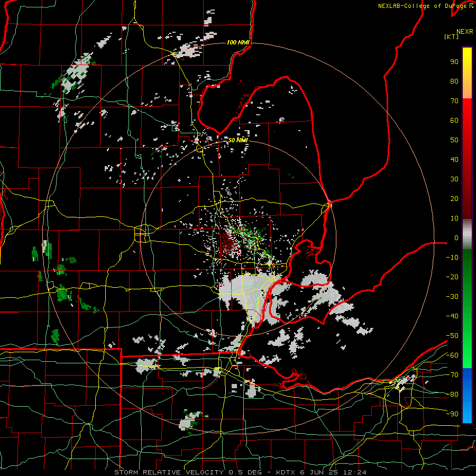The height and width of the screenshot is (476, 476).
Task: Click the -60 value on velocity scale
Action: (452, 355)
